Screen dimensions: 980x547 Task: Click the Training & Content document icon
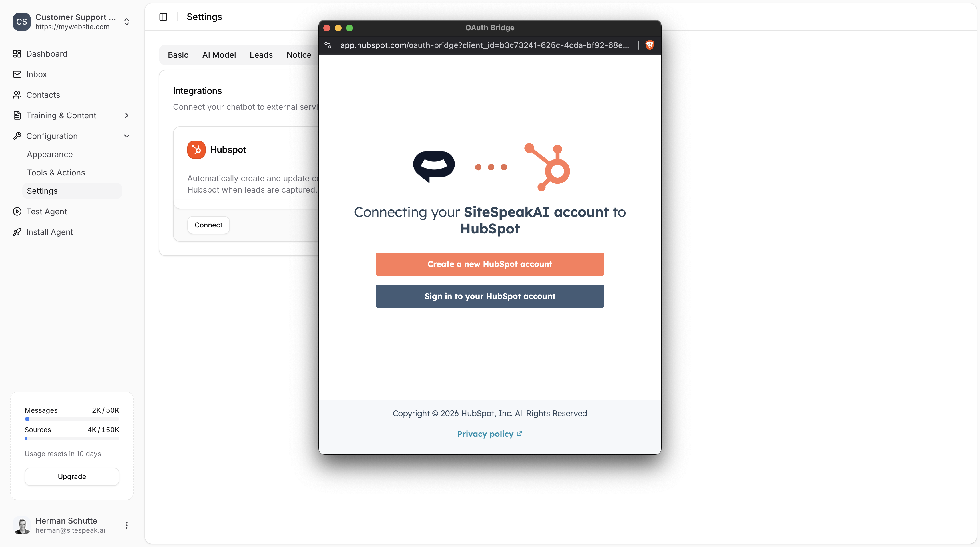click(17, 115)
